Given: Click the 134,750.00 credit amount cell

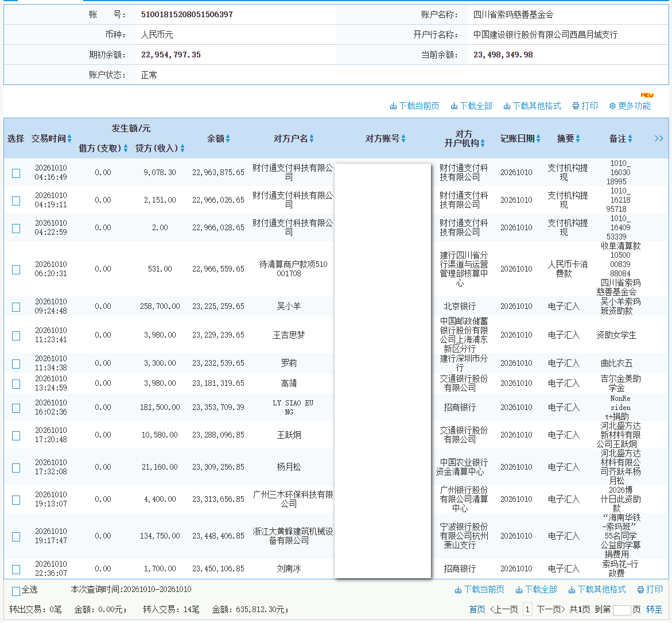Looking at the screenshot, I should coord(160,536).
